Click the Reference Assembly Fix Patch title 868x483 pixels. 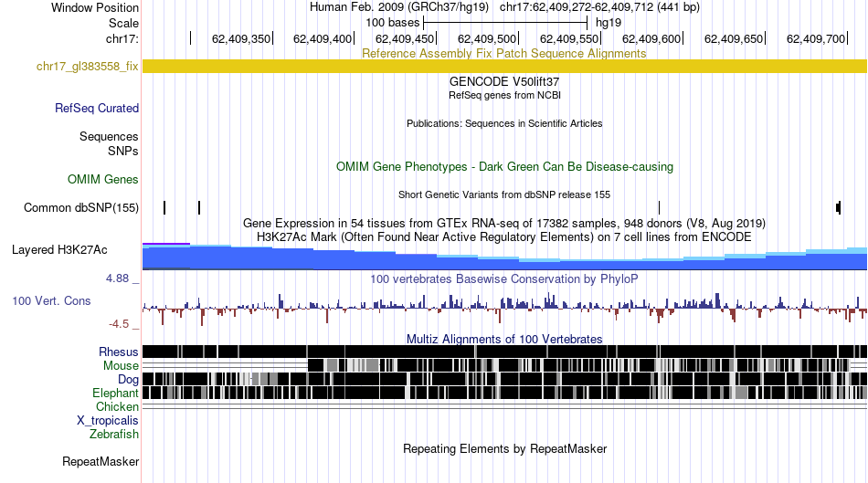coord(503,53)
